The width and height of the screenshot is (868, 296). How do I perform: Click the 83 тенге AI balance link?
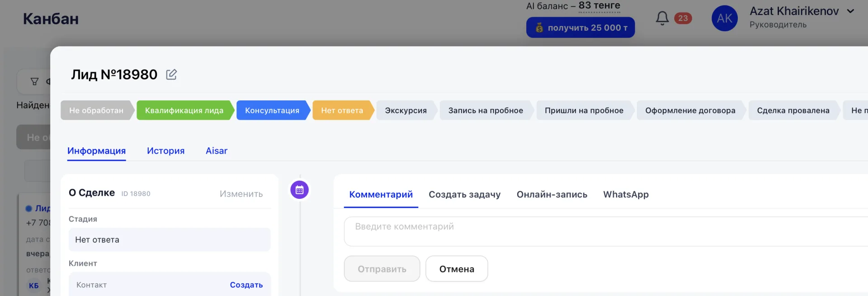[599, 6]
